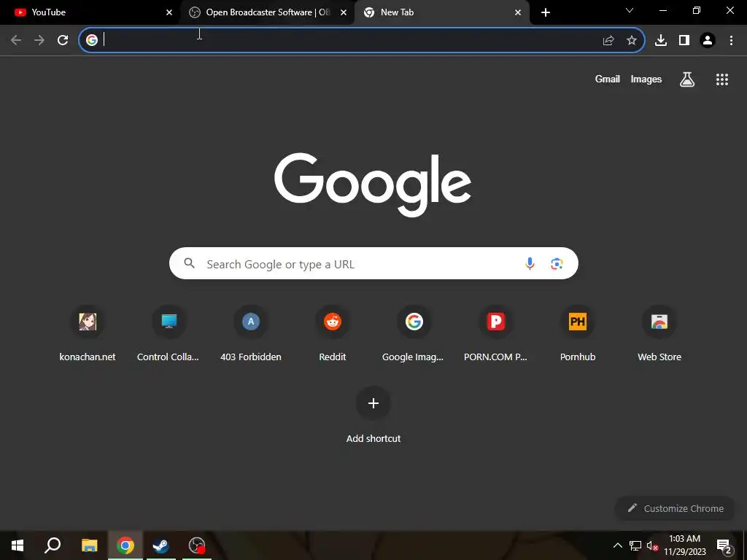Open the Downloads icon in toolbar
Viewport: 747px width, 560px height.
(661, 41)
